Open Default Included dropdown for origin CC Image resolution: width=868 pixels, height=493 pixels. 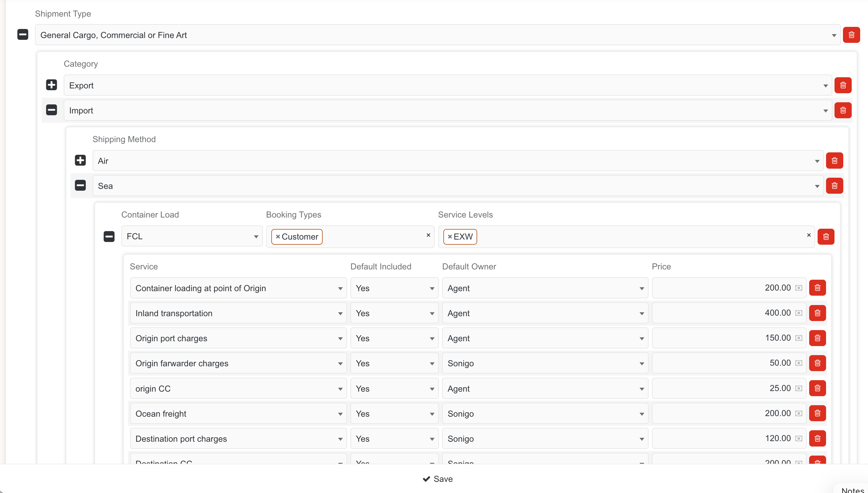(x=394, y=388)
